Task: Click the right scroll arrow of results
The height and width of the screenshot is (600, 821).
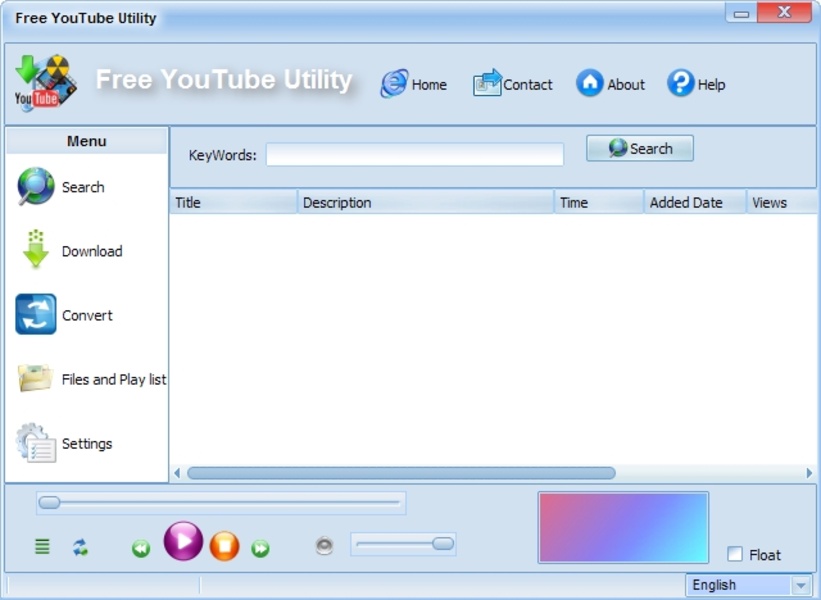Action: (x=809, y=473)
